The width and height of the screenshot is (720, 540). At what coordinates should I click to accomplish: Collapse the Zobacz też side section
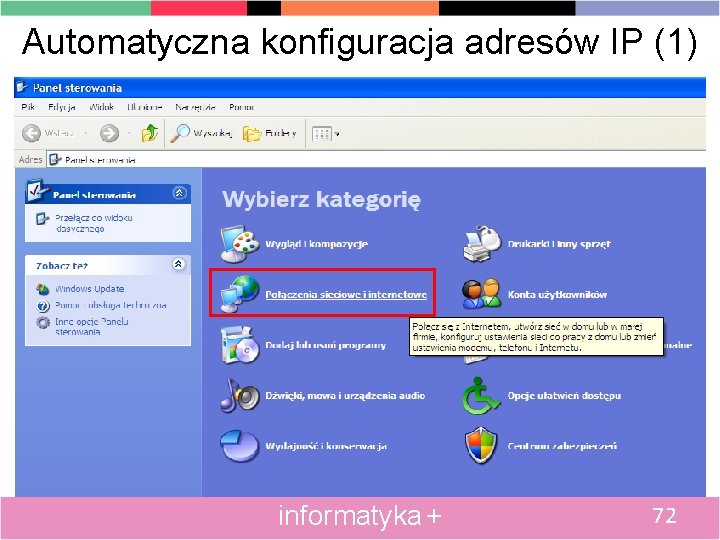pos(179,264)
